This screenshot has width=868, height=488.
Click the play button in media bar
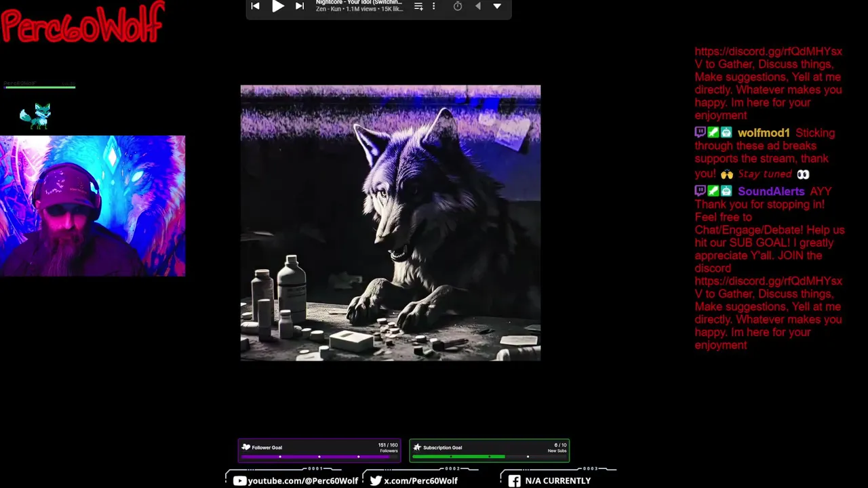(278, 6)
